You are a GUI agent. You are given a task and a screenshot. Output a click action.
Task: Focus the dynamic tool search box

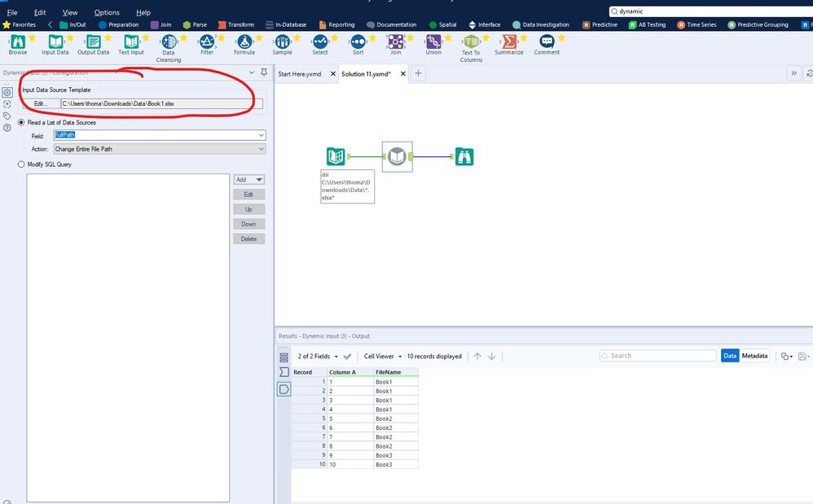710,11
